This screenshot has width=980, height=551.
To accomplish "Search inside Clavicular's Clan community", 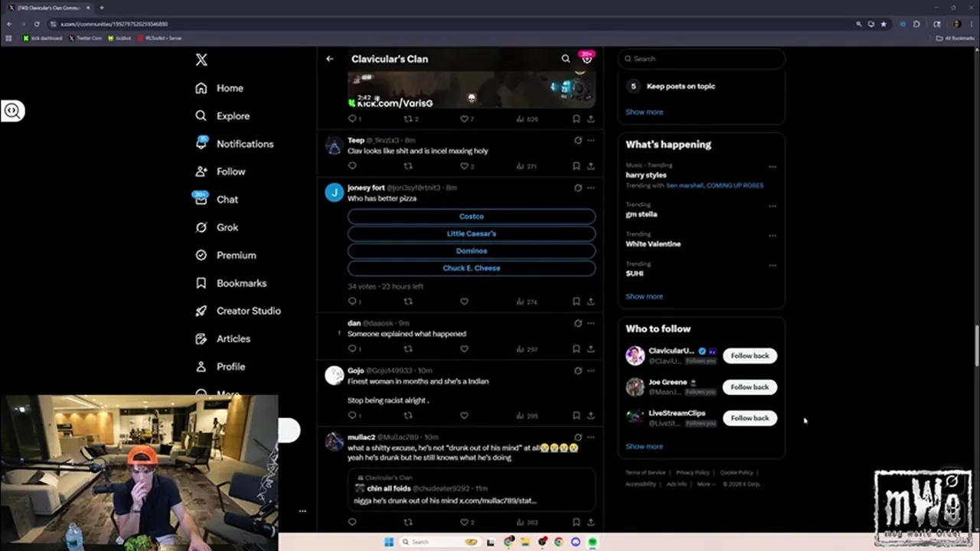I will coord(566,59).
